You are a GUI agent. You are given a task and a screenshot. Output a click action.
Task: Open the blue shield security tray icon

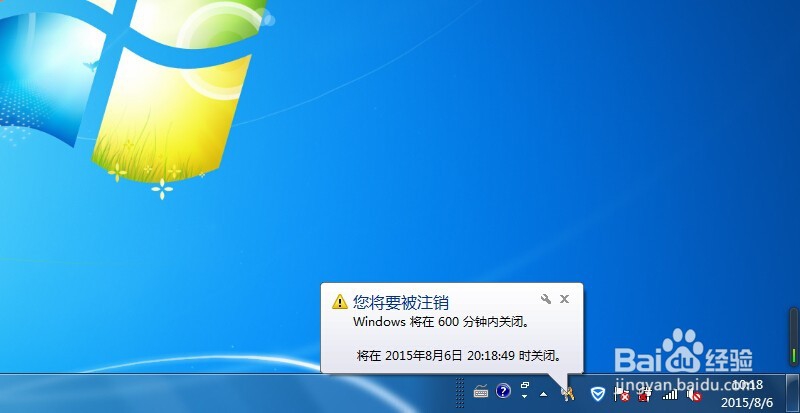(597, 394)
